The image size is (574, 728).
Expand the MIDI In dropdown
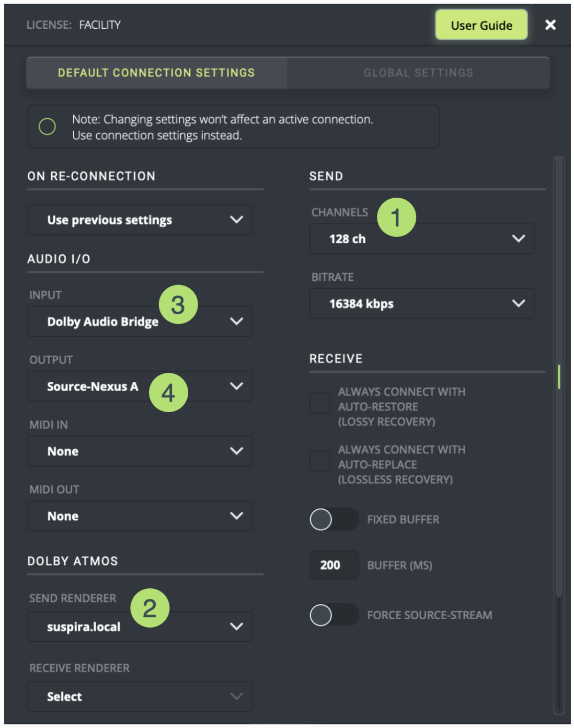click(140, 451)
